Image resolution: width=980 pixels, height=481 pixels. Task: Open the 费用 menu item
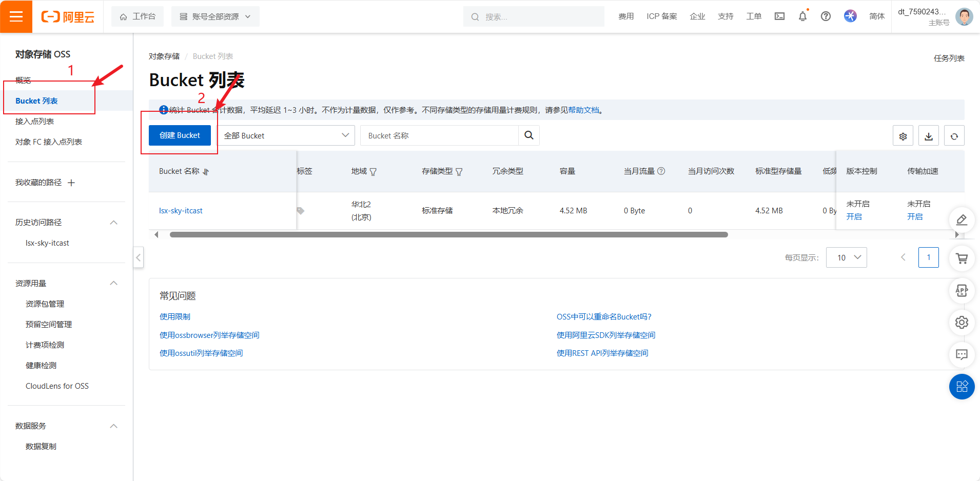(x=626, y=16)
